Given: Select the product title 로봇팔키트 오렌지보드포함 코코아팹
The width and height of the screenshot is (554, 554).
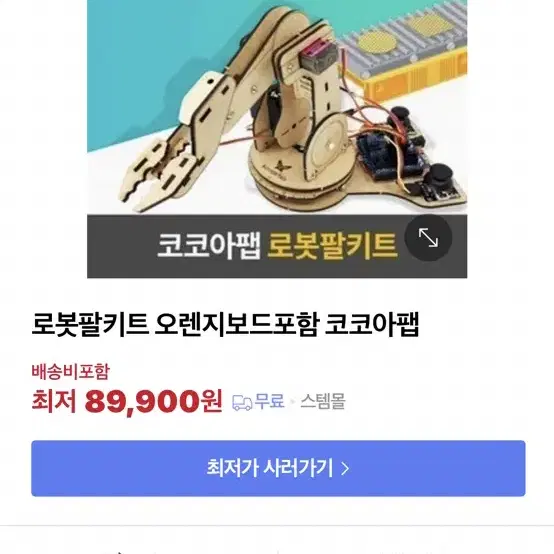Looking at the screenshot, I should coord(225,324).
